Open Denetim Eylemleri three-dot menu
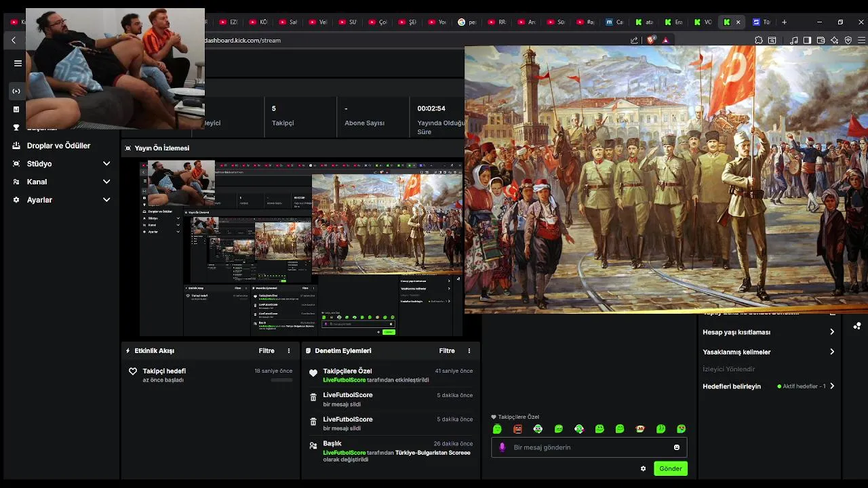The height and width of the screenshot is (488, 868). pos(469,351)
